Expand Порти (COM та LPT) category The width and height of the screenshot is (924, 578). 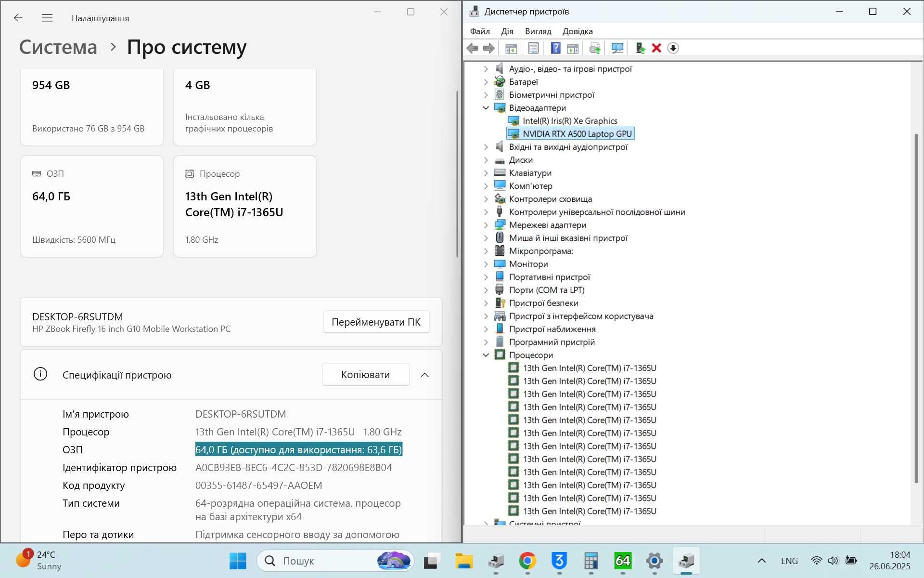(x=486, y=290)
